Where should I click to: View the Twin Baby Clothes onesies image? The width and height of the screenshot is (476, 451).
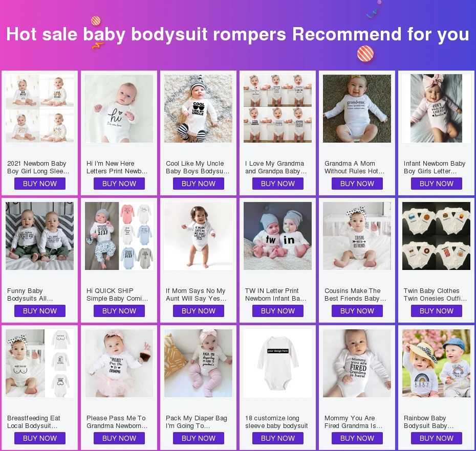click(436, 236)
